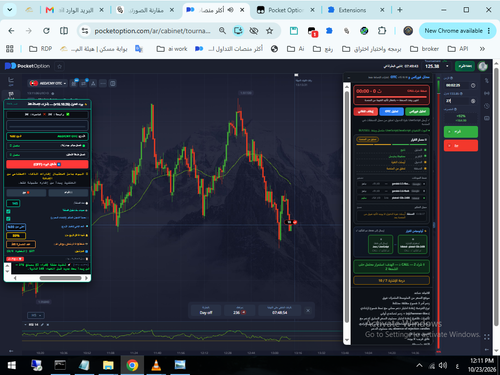Screen dimensions: 500x375
Task: Click the currency icon beside the amount field
Action: (473, 101)
